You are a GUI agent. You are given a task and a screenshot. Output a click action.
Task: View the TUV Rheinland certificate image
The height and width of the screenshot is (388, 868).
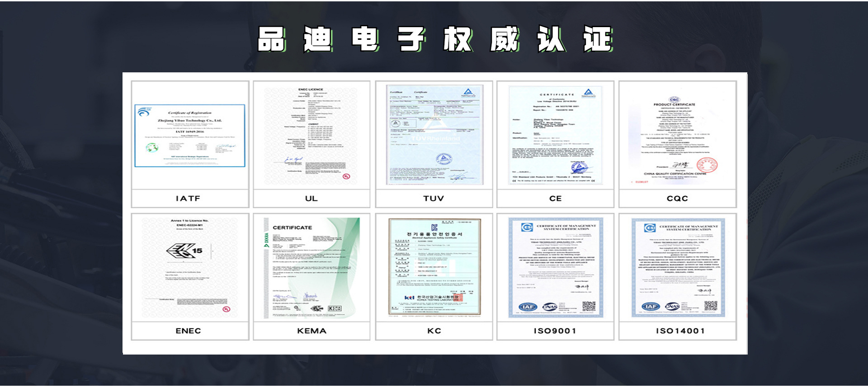(x=434, y=135)
